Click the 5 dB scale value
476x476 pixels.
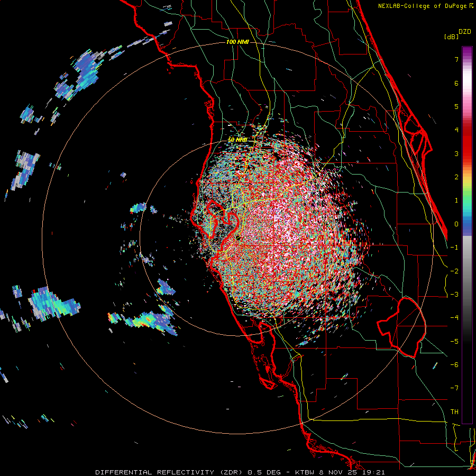click(x=456, y=106)
